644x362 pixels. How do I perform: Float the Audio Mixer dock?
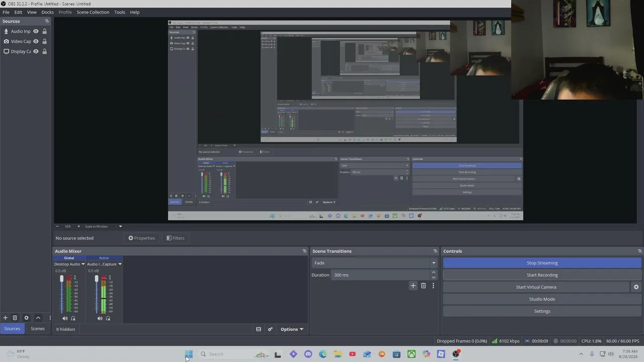click(304, 251)
